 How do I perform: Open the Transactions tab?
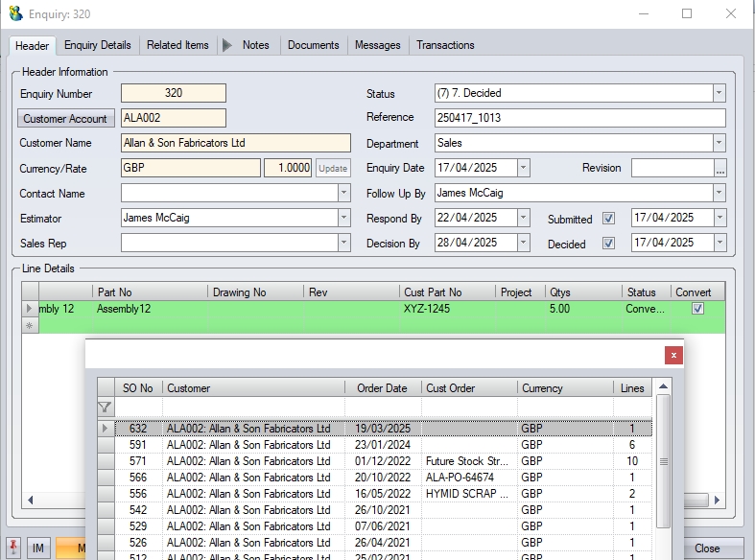[x=445, y=45]
